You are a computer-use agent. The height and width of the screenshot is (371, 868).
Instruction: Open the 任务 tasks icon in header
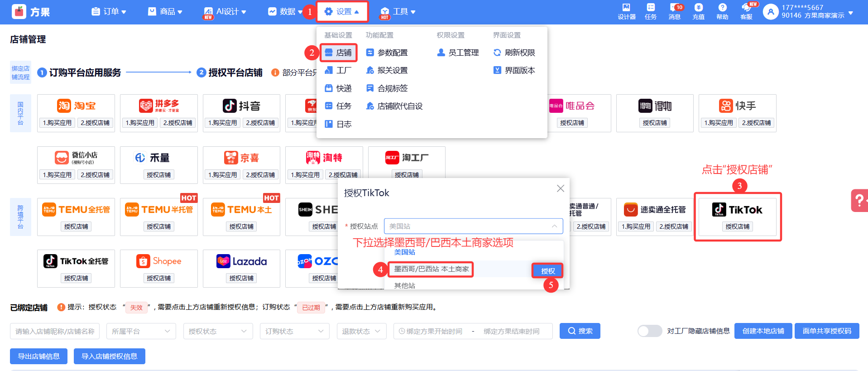[x=650, y=11]
